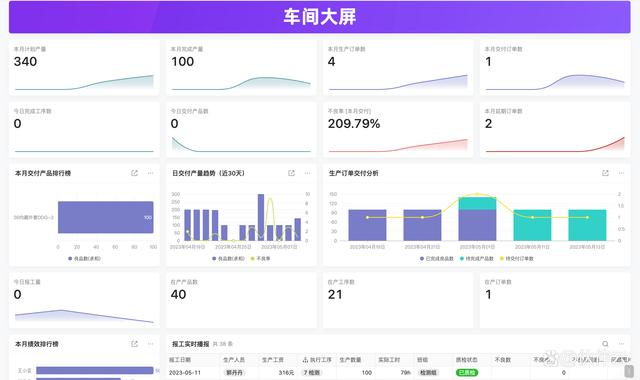The image size is (640, 380).
Task: Open more menu in 报工实时播报 table
Action: [x=621, y=344]
